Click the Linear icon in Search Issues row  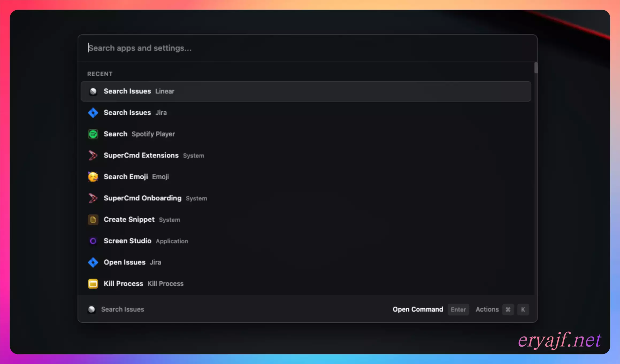pos(93,91)
